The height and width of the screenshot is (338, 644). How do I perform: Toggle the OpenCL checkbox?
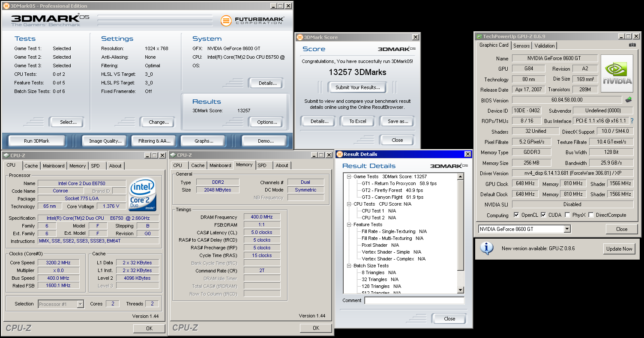516,215
